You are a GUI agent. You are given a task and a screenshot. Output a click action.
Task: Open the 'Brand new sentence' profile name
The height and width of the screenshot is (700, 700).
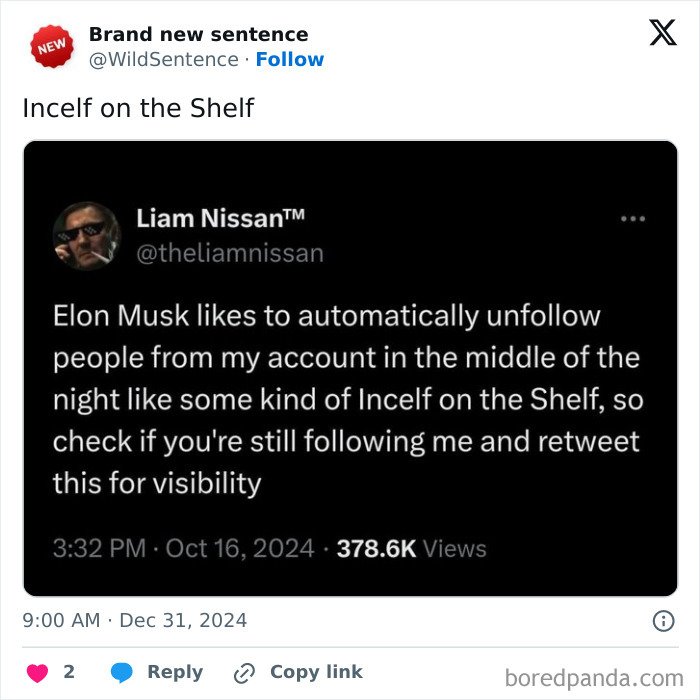(198, 34)
